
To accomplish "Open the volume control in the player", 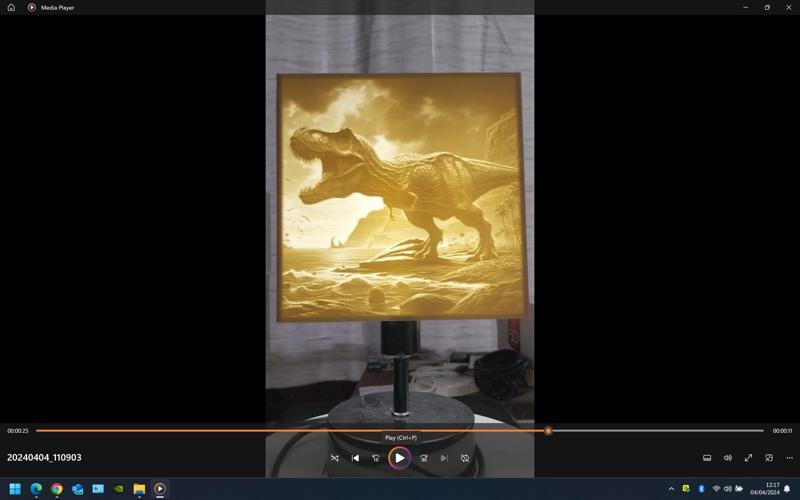I will (x=728, y=458).
